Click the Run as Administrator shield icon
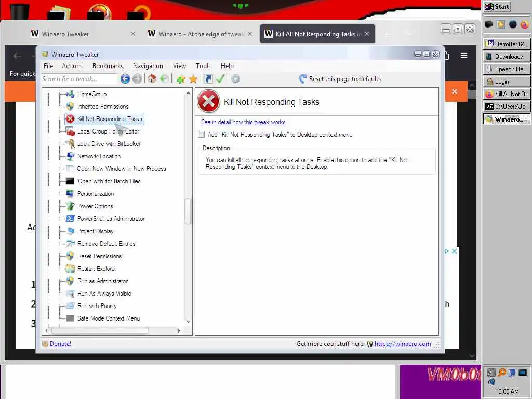This screenshot has width=532, height=399. pos(70,281)
